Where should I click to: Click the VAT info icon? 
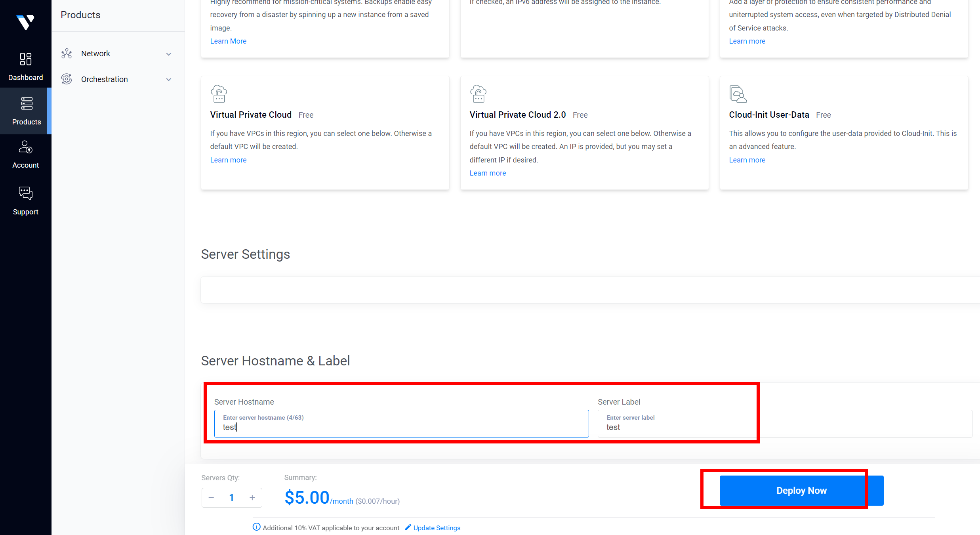click(x=256, y=527)
